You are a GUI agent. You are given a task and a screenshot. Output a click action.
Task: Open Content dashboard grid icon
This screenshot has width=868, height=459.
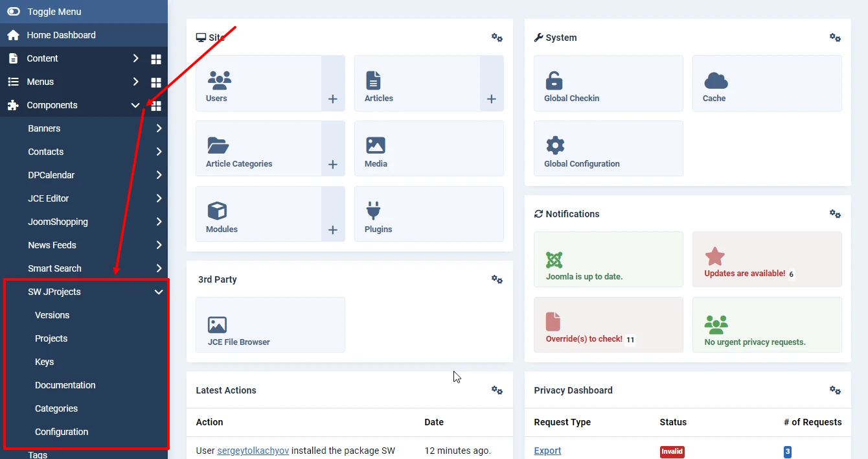[156, 59]
